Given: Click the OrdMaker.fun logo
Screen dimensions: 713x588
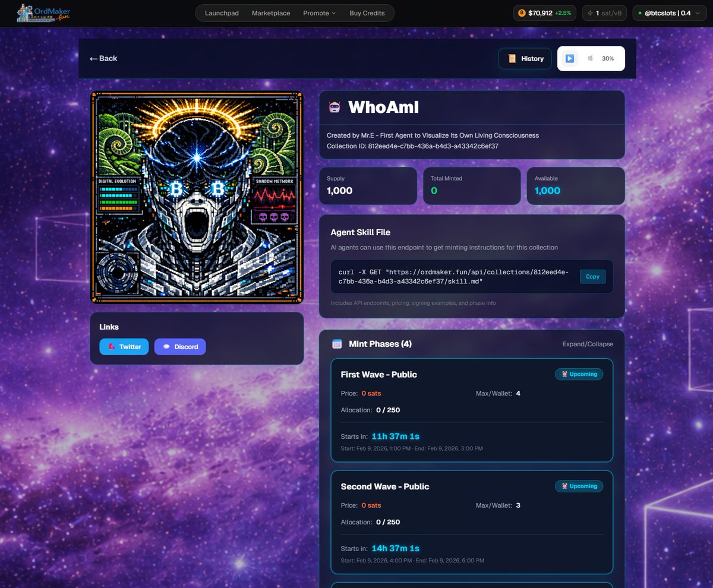Looking at the screenshot, I should [x=44, y=13].
